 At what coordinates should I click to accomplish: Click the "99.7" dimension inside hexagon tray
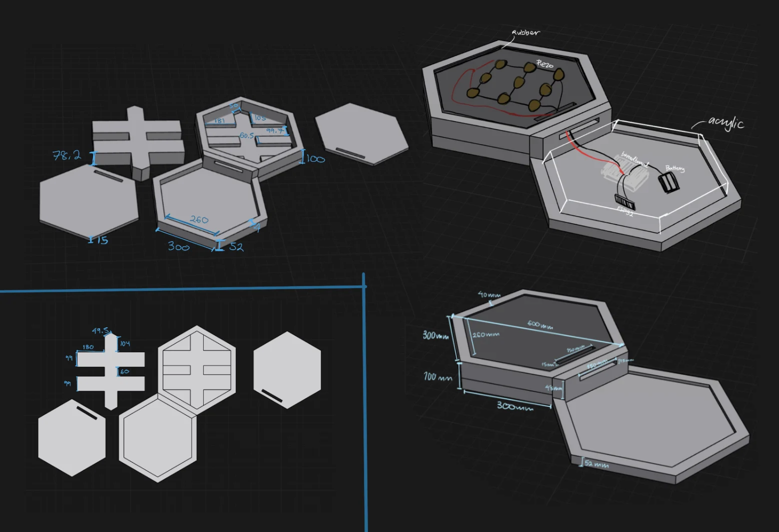click(275, 131)
